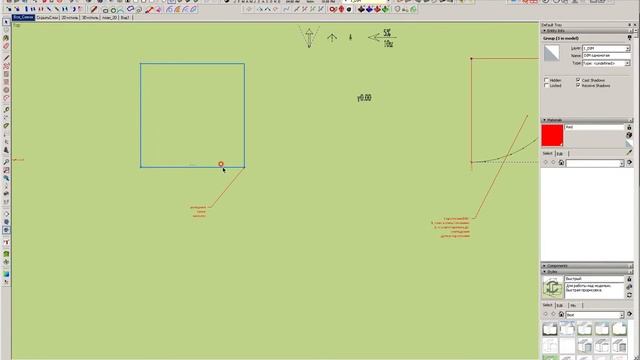This screenshot has width=640, height=360.
Task: Choose the Eraser tool in left toolbar
Action: click(x=6, y=46)
